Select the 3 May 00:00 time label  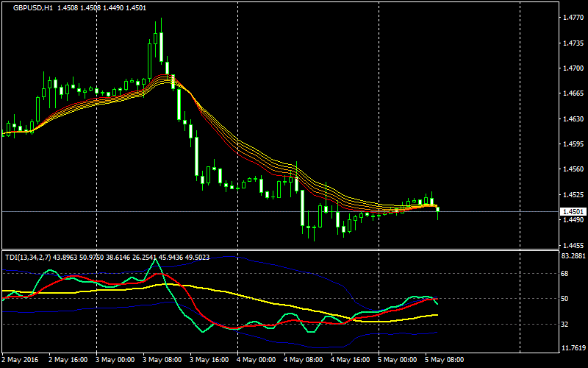[x=115, y=360]
